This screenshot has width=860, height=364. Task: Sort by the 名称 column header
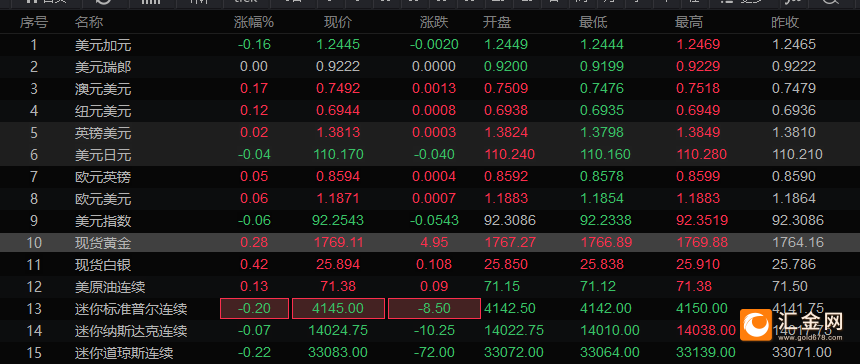(89, 22)
